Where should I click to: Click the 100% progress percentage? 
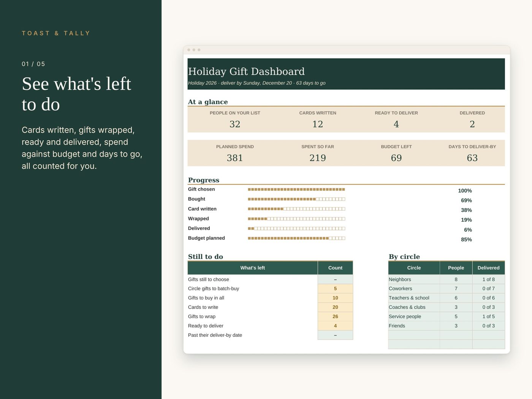[x=465, y=191]
